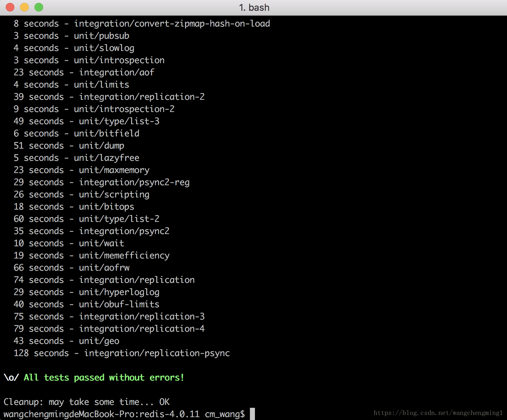Click the 'integration/convert-zipmap-hash-on-load' line

pyautogui.click(x=142, y=24)
